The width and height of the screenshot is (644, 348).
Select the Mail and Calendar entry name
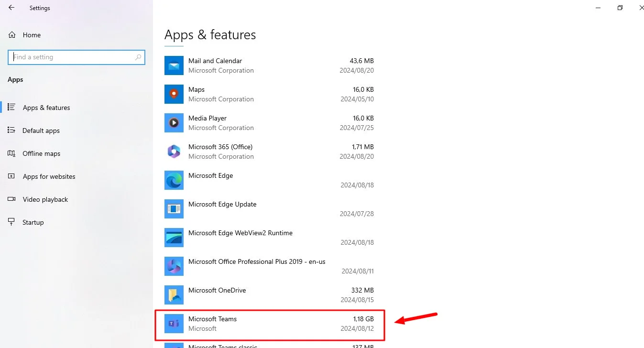tap(215, 61)
